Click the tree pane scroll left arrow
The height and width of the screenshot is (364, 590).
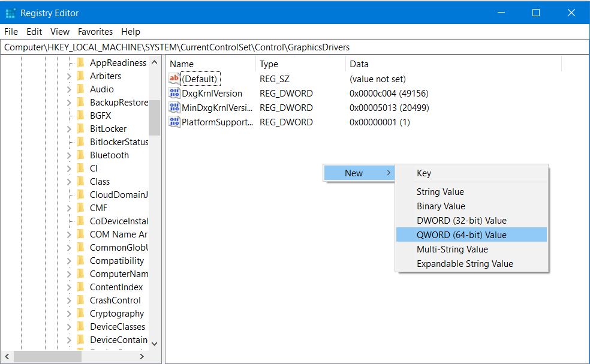pyautogui.click(x=7, y=356)
